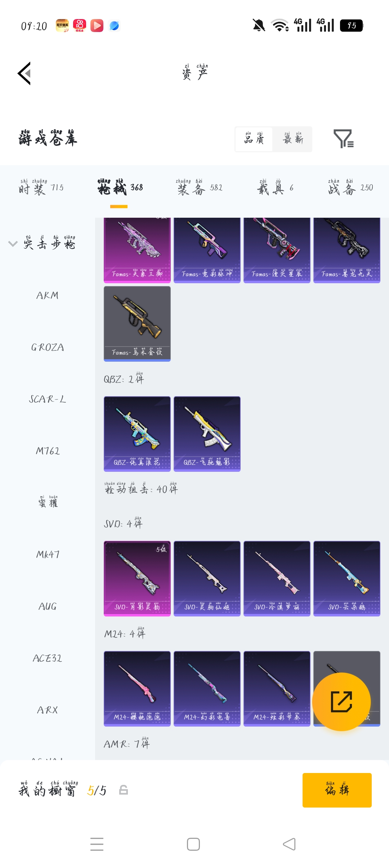
Task: Select the Famas-乌木金纹 skin card
Action: point(137,324)
